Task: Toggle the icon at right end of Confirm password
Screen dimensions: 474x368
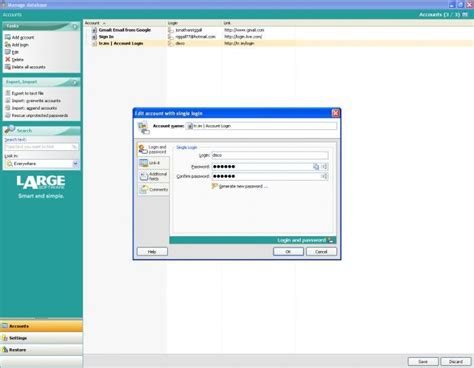Action: [x=324, y=176]
